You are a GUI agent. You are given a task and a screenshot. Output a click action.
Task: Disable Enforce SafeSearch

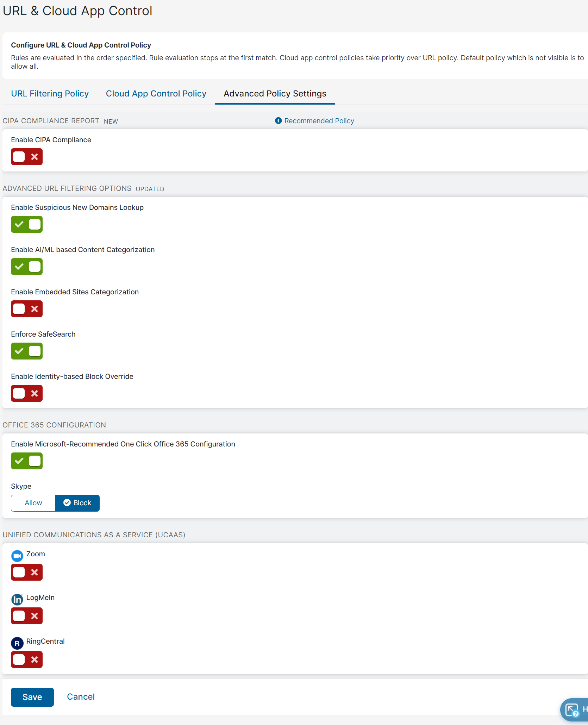coord(26,351)
